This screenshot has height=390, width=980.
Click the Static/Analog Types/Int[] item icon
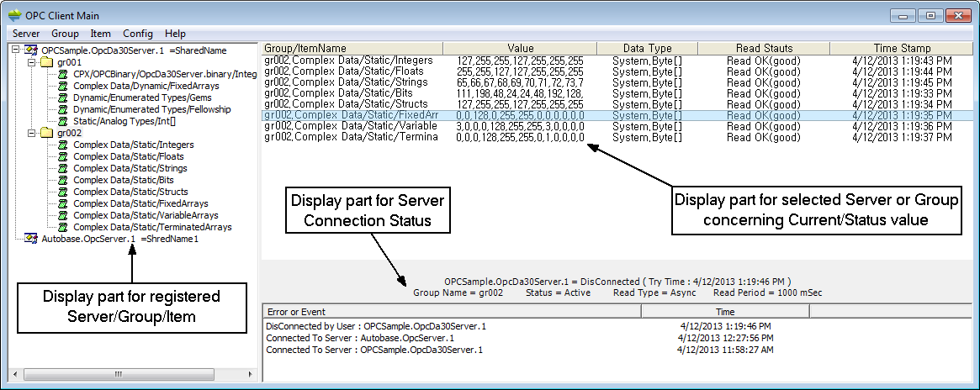[x=63, y=121]
